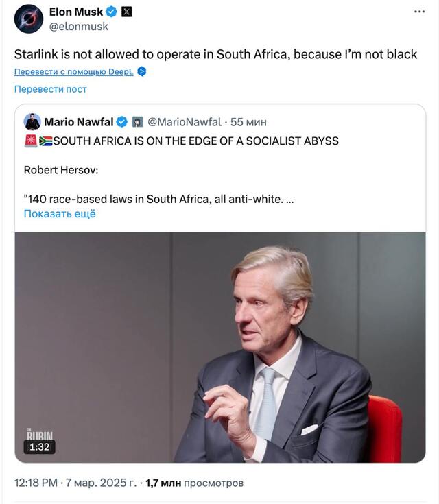Click the "Перевести пост" link
439x504 pixels.
(x=51, y=89)
